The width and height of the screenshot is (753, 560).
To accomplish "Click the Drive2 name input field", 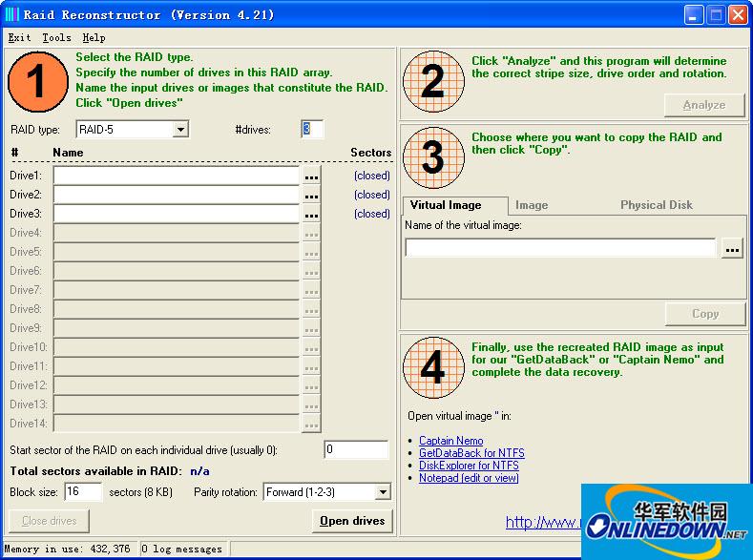I will (x=177, y=195).
